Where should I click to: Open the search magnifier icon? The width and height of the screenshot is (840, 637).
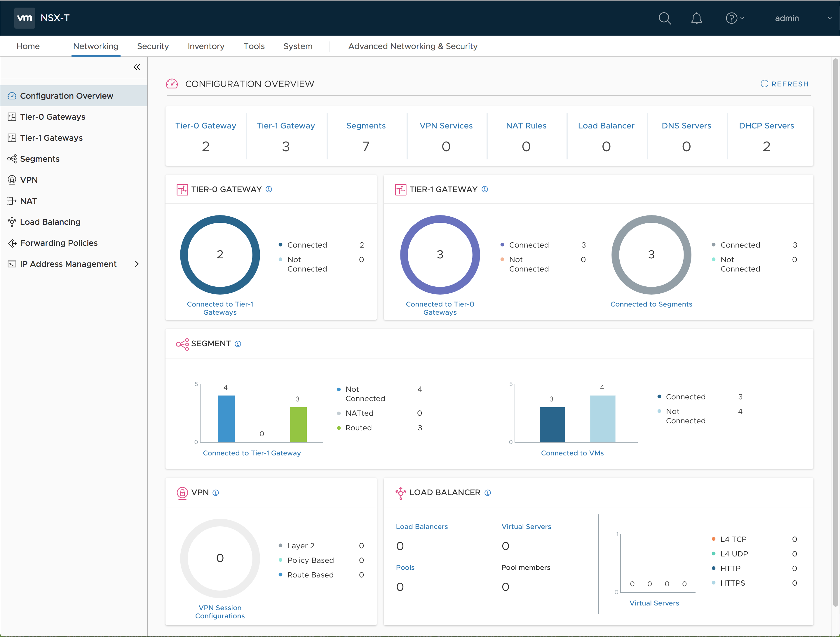pyautogui.click(x=665, y=18)
